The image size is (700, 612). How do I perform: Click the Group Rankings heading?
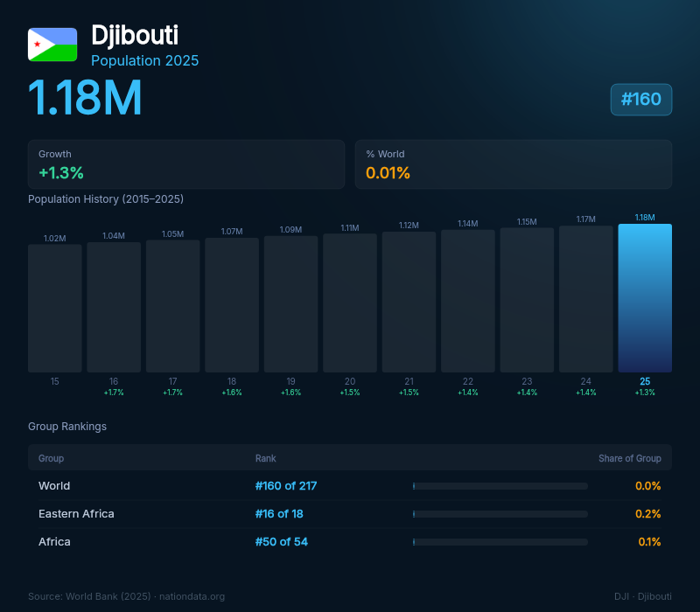coord(67,427)
